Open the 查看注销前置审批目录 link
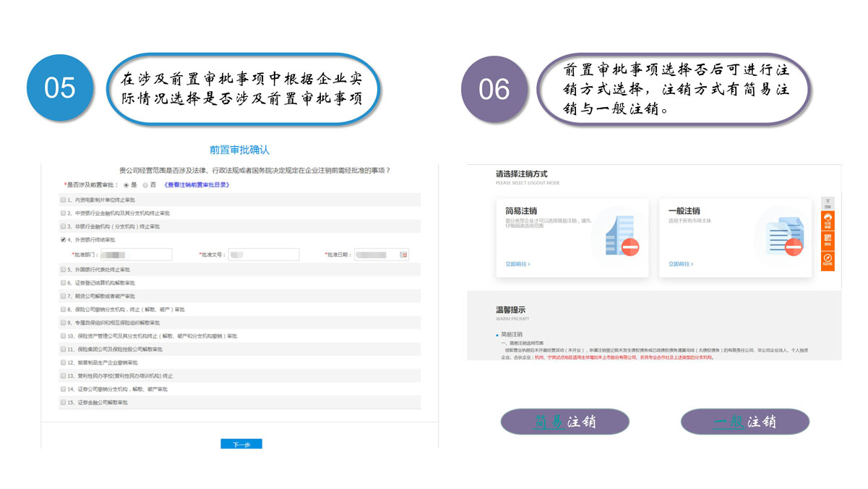 click(197, 185)
